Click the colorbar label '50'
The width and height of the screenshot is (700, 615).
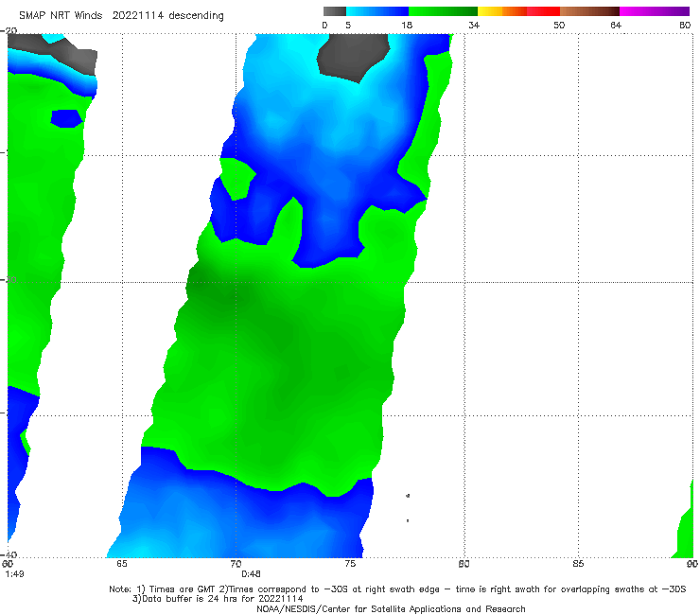559,26
